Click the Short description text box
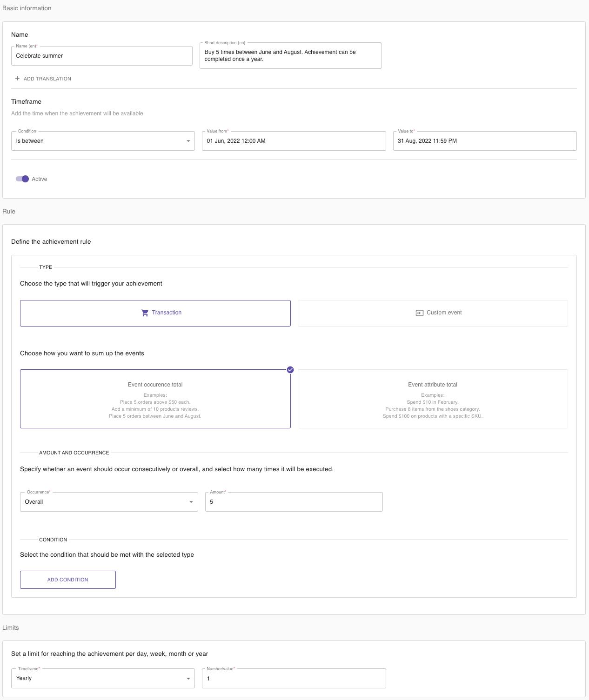The height and width of the screenshot is (700, 589). 290,56
